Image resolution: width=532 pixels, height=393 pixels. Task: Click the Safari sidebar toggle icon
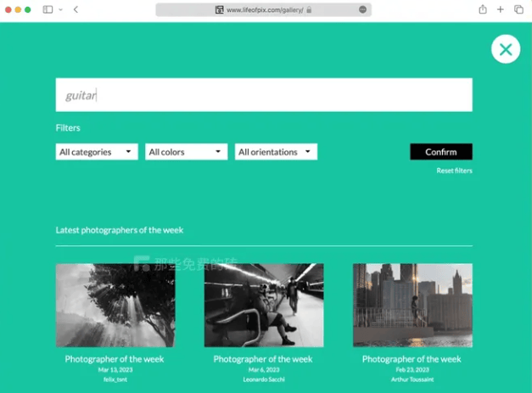pos(48,9)
